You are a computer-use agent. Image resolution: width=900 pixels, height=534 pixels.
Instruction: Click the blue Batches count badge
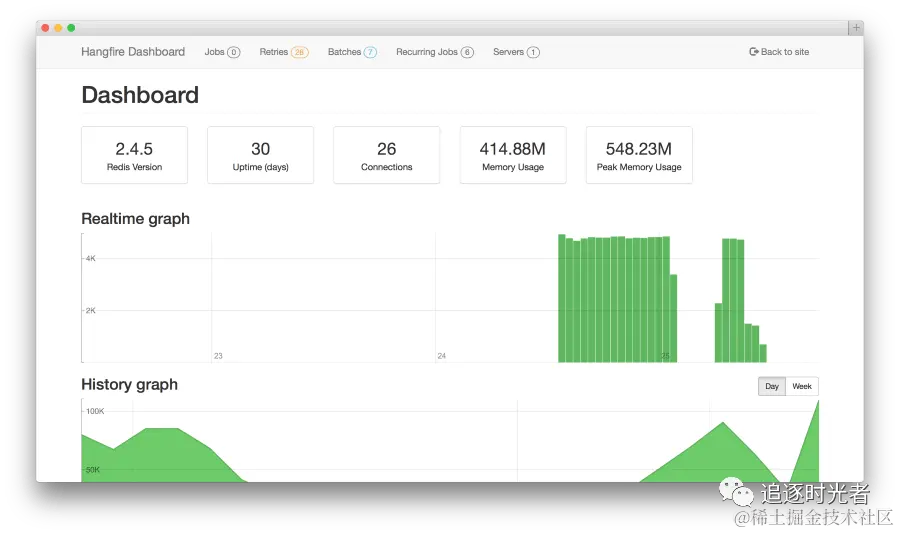pyautogui.click(x=370, y=52)
